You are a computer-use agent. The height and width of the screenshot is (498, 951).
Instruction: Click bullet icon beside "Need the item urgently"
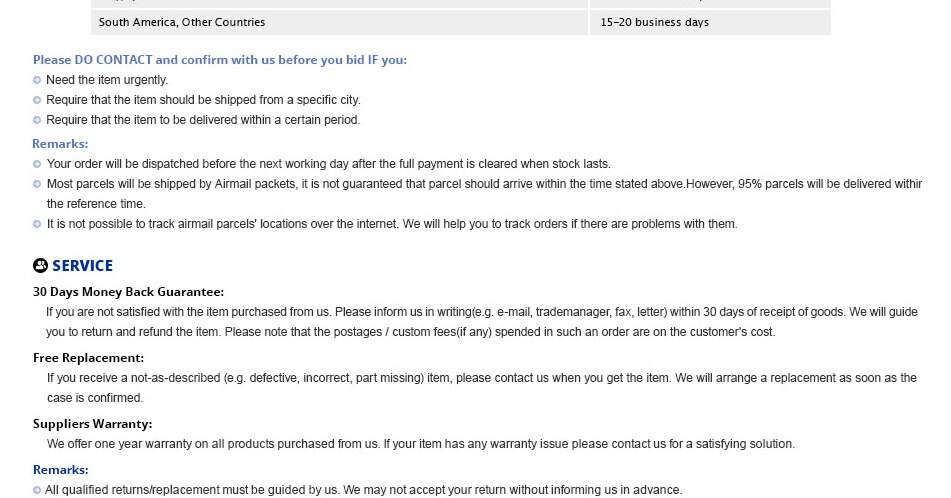pos(37,80)
